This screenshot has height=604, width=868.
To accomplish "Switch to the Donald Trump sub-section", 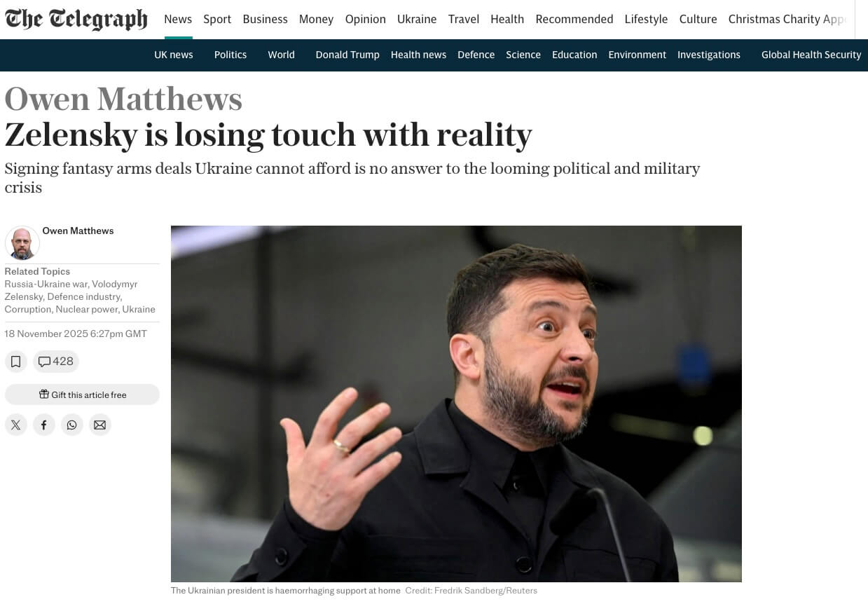I will click(x=347, y=55).
